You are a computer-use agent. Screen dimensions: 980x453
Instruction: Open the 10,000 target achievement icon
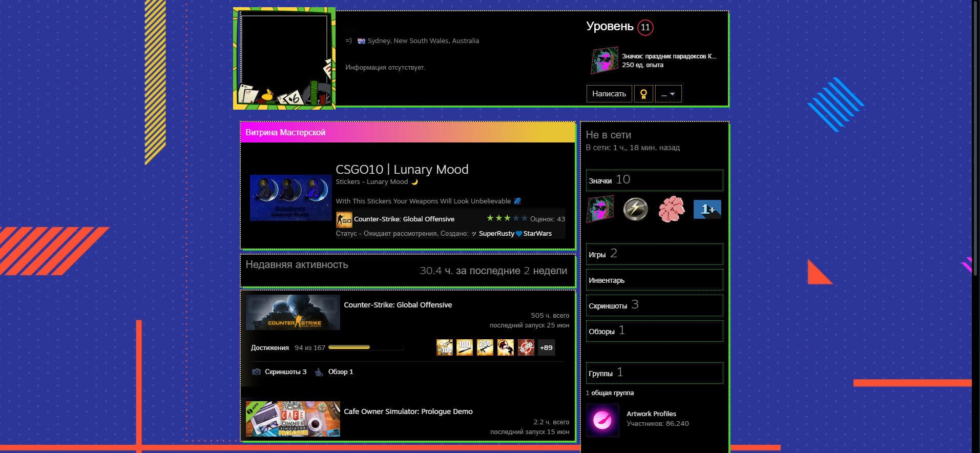click(x=526, y=347)
